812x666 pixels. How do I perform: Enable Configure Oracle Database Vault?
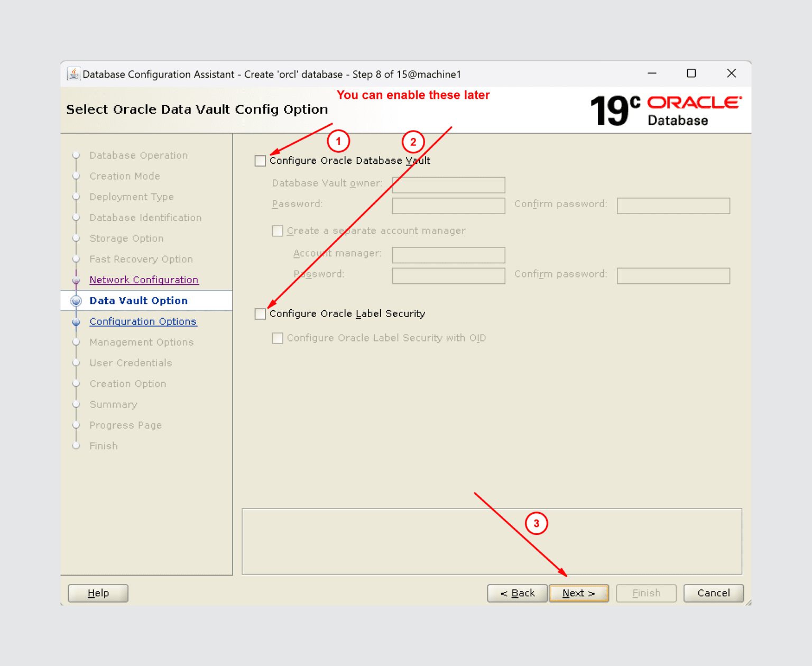pyautogui.click(x=260, y=160)
